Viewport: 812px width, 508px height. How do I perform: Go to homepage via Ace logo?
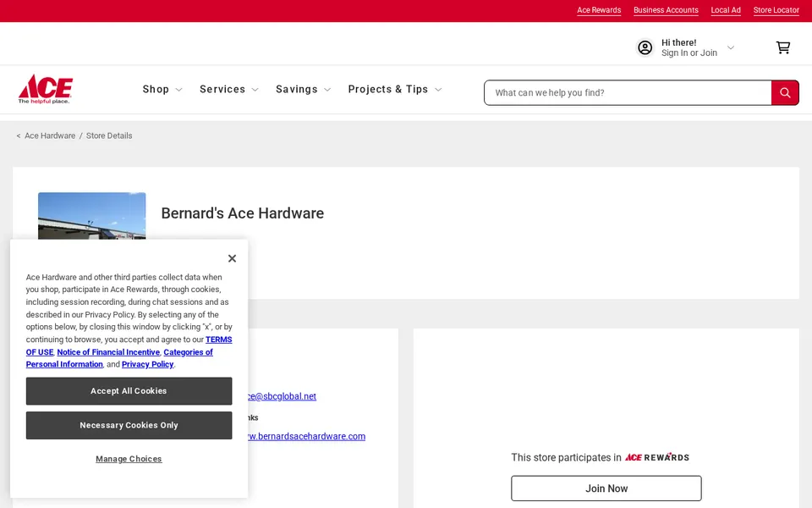46,89
